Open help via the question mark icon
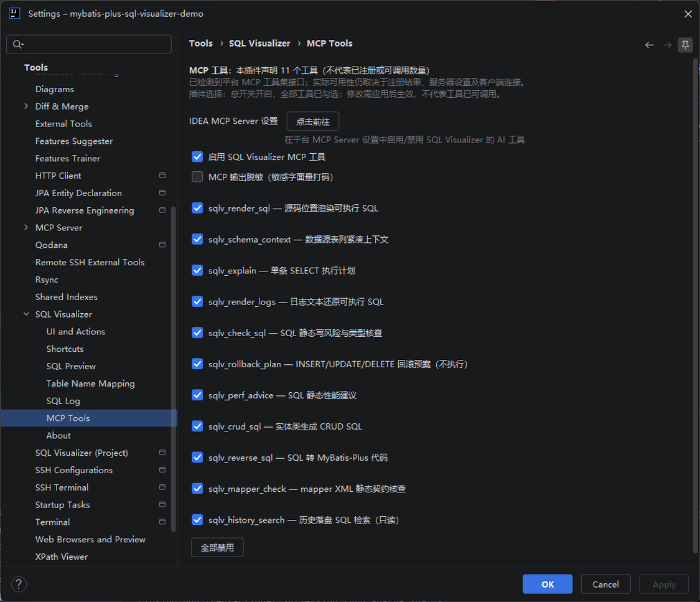Image resolution: width=700 pixels, height=602 pixels. [x=19, y=584]
